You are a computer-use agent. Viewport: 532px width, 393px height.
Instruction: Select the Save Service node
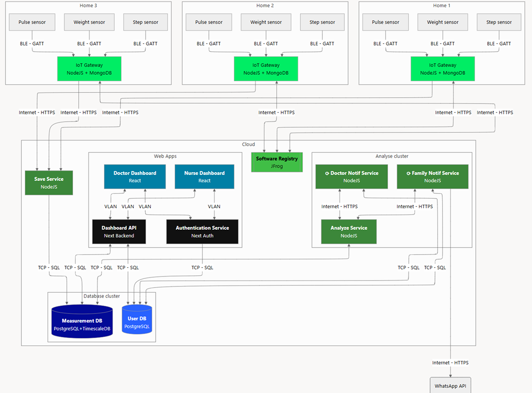coord(49,182)
